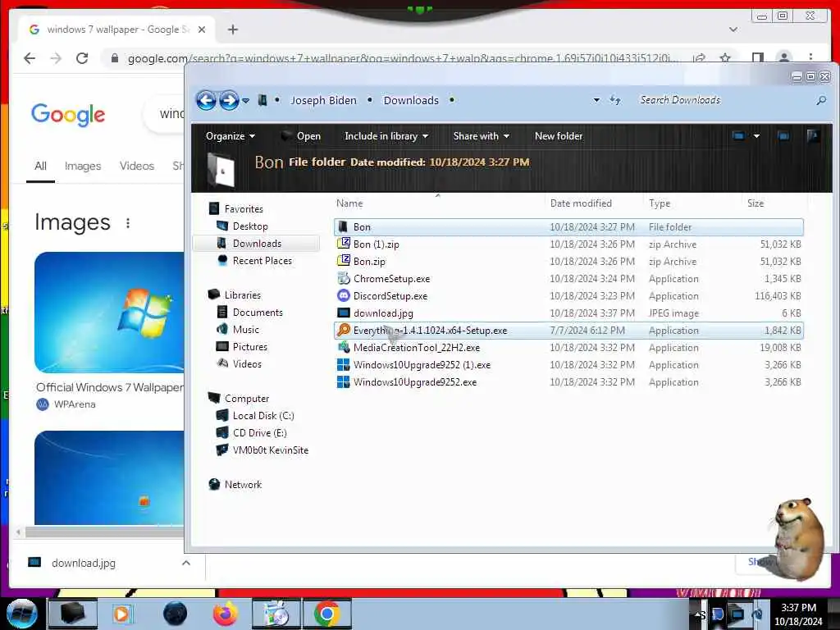The width and height of the screenshot is (840, 630).
Task: Select the Windows10Upgrade9252.exe file icon
Action: click(x=343, y=381)
